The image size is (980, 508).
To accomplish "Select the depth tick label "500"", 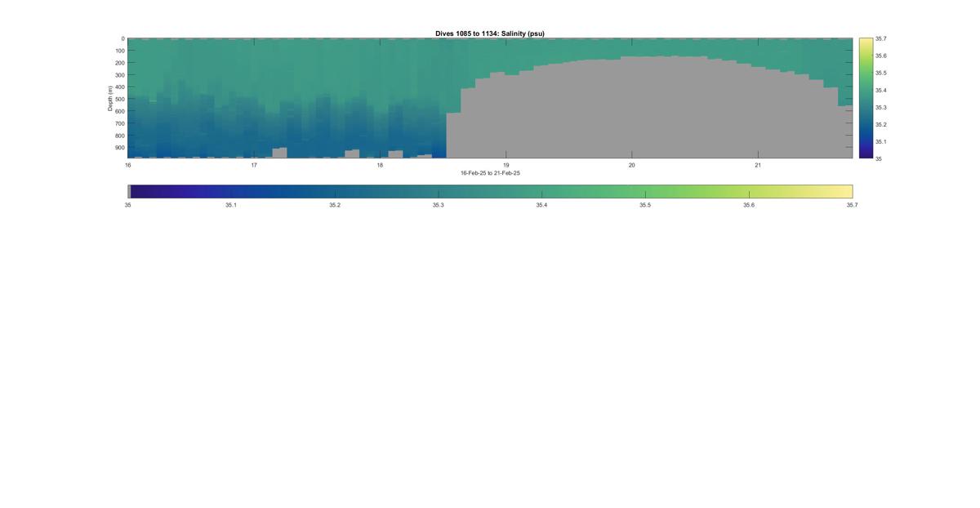I will point(119,100).
